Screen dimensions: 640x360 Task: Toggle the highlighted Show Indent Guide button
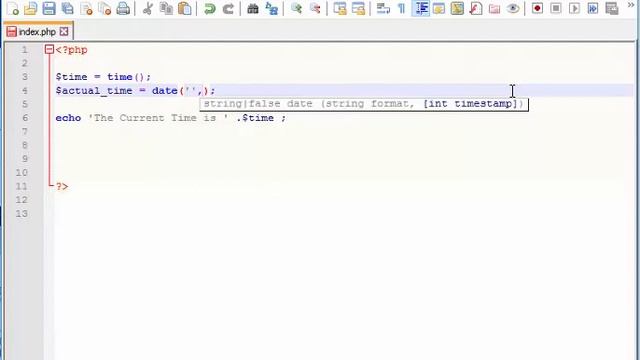[420, 9]
